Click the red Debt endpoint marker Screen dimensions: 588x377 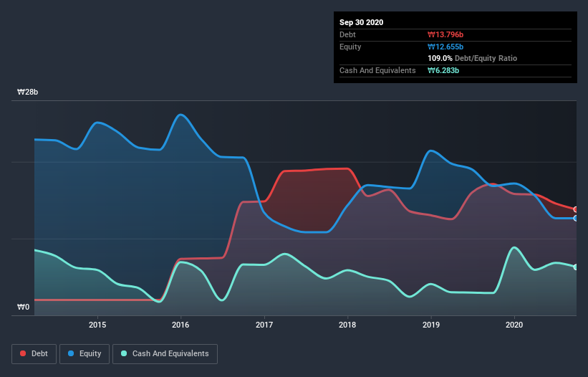point(577,209)
